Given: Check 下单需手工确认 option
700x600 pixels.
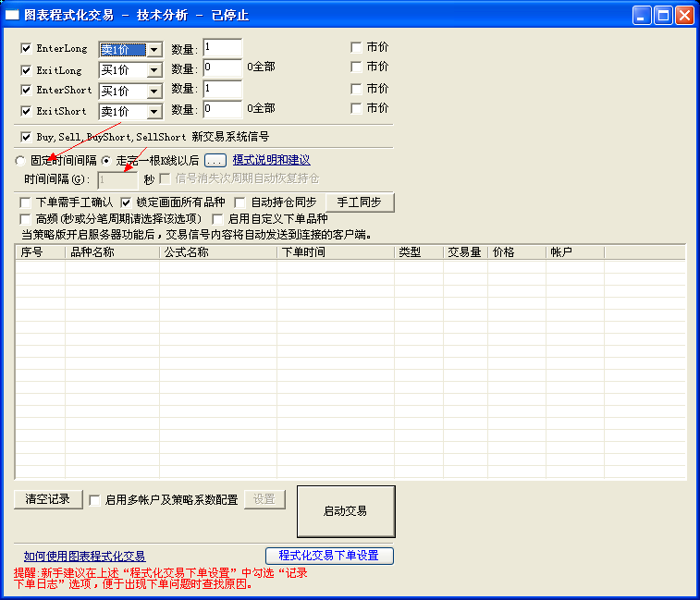Looking at the screenshot, I should (25, 202).
